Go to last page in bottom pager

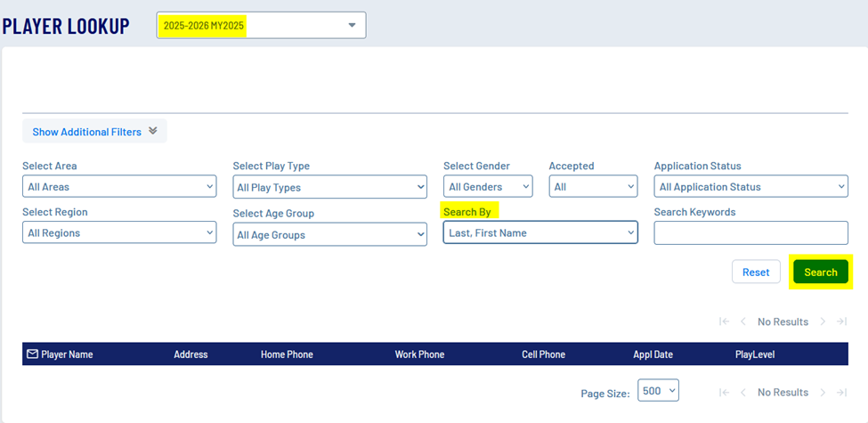coord(841,392)
